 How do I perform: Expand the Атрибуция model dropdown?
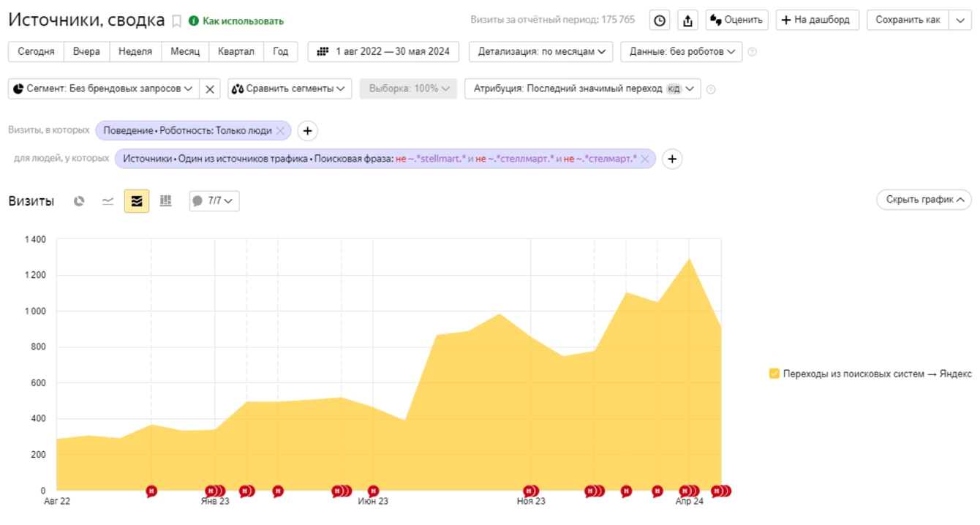tap(583, 89)
